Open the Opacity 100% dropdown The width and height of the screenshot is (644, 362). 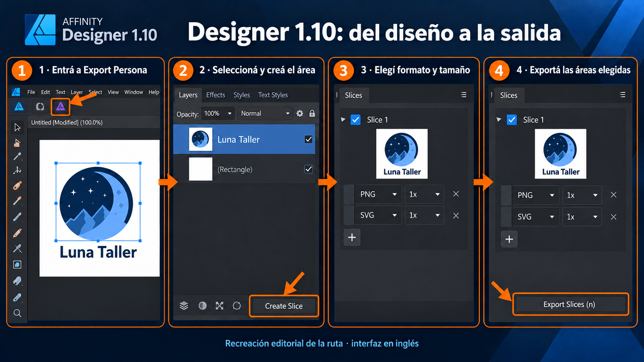tap(218, 113)
